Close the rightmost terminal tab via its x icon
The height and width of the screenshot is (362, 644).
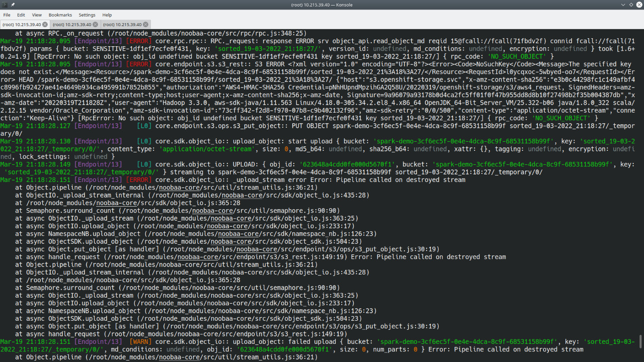pos(145,24)
